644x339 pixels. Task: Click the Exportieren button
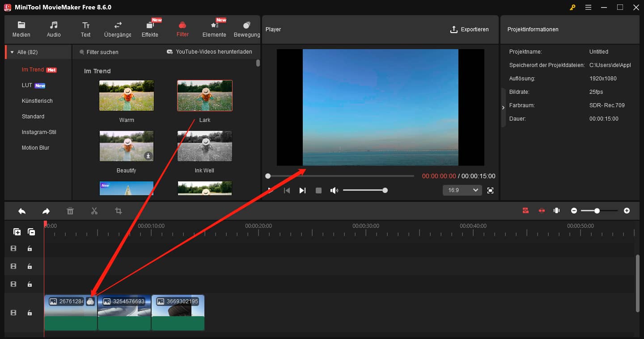click(470, 29)
